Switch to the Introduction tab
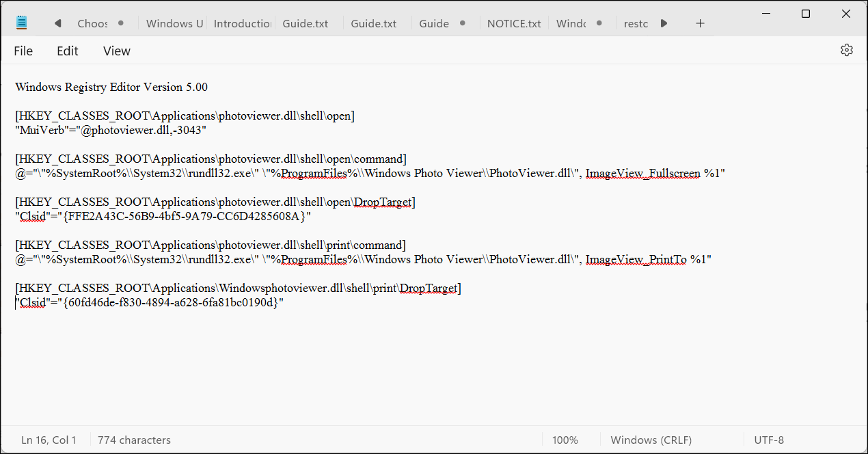The image size is (868, 454). pos(243,23)
